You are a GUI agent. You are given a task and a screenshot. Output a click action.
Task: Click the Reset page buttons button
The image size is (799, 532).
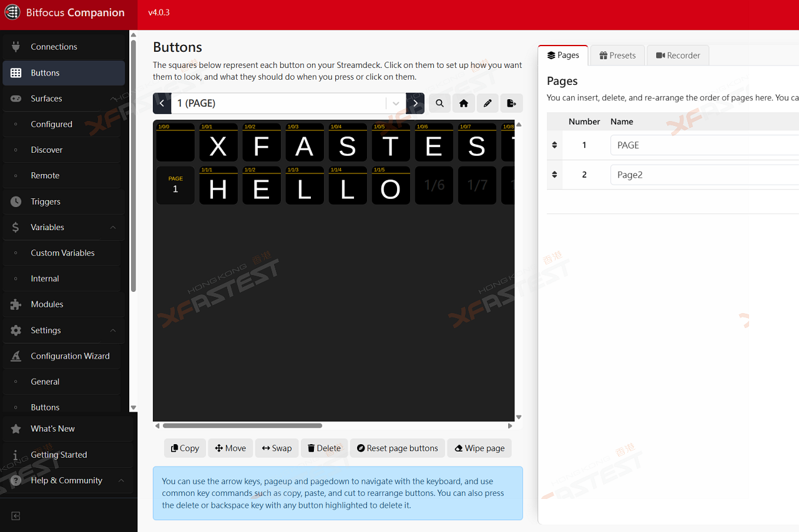397,448
